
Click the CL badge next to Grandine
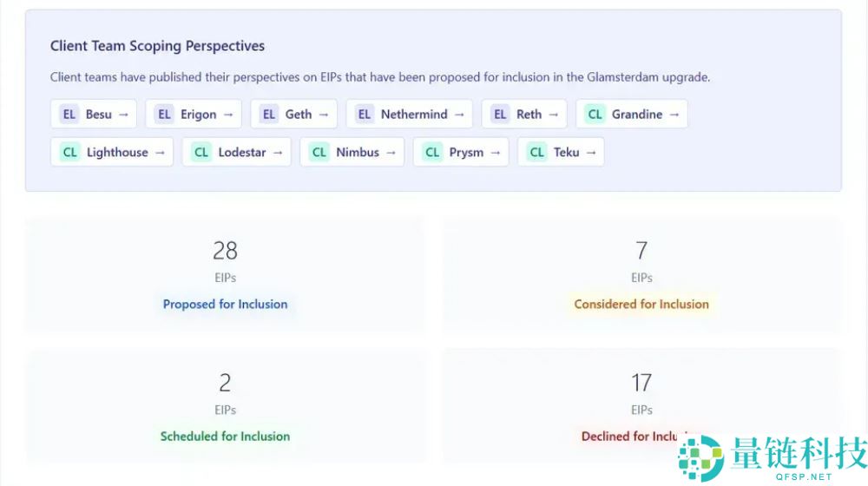(595, 115)
